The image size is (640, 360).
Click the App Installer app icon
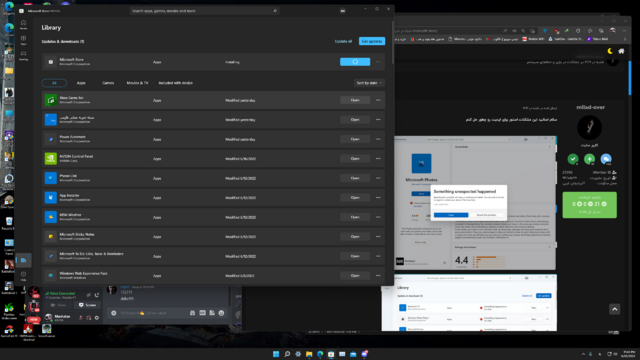(51, 198)
